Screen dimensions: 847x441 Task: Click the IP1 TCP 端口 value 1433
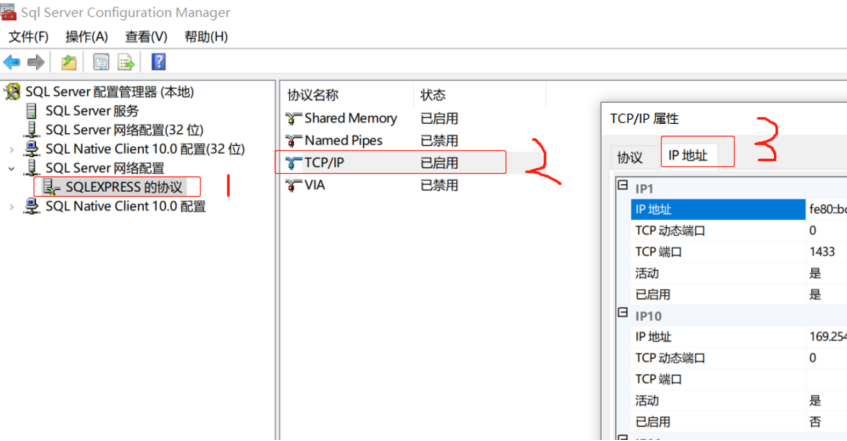pos(822,252)
